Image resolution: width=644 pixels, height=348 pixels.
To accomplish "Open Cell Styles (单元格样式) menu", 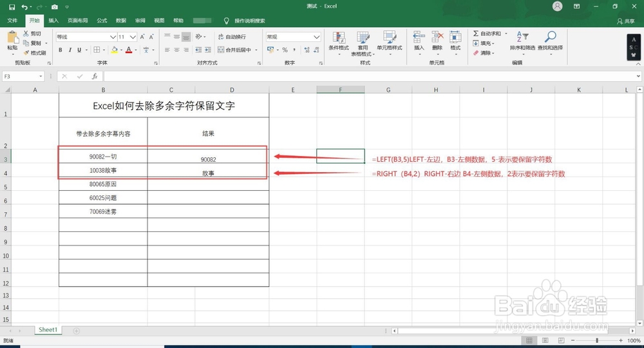I will coord(390,43).
